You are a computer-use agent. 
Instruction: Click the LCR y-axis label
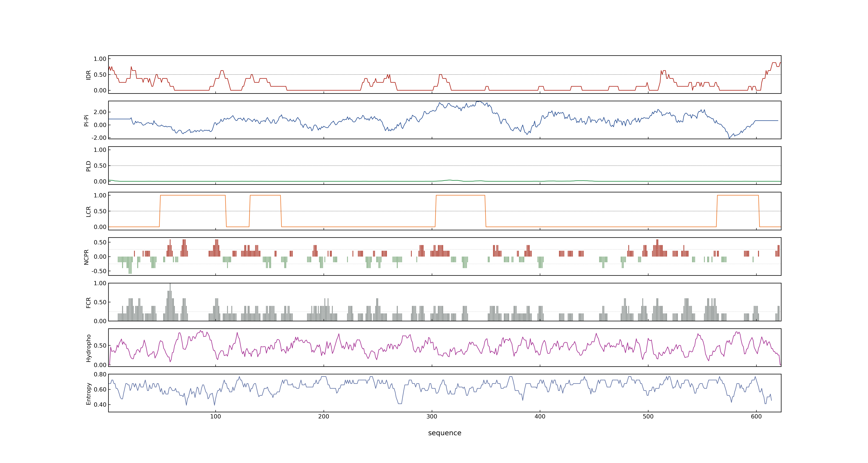[x=88, y=212]
